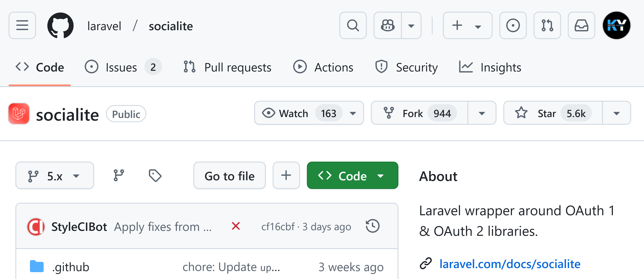Click the Public visibility label
Image resolution: width=644 pixels, height=279 pixels.
tap(126, 114)
